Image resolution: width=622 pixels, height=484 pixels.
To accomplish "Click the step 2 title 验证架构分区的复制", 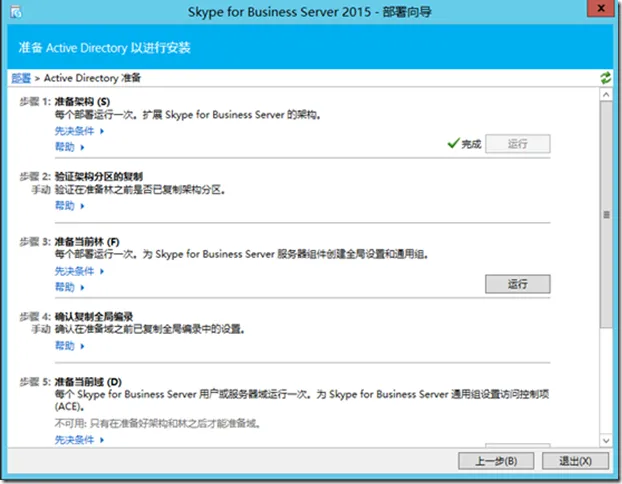I will click(x=98, y=177).
